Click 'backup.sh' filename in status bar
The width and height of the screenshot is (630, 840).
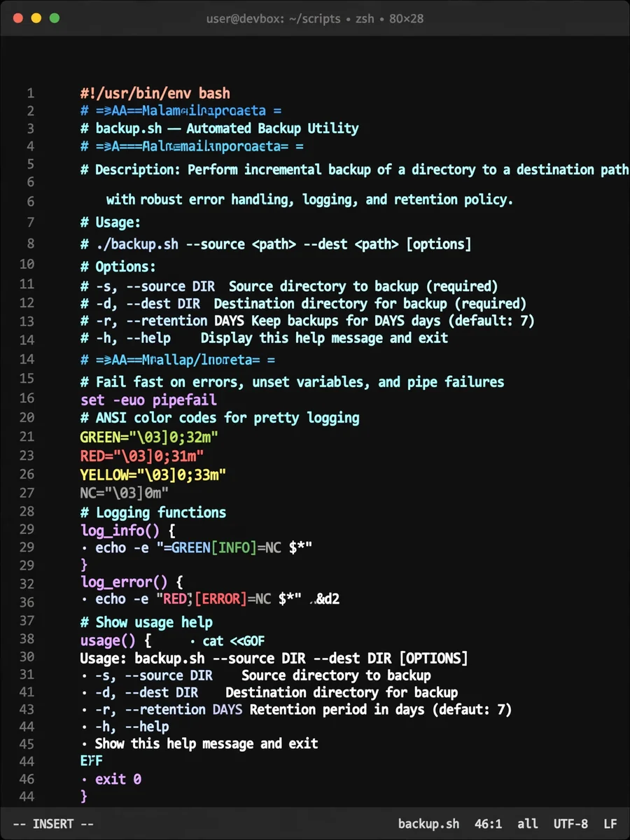click(428, 824)
